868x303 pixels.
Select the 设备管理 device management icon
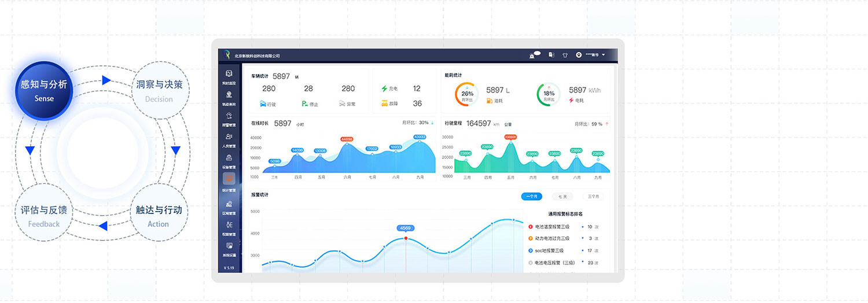229,160
